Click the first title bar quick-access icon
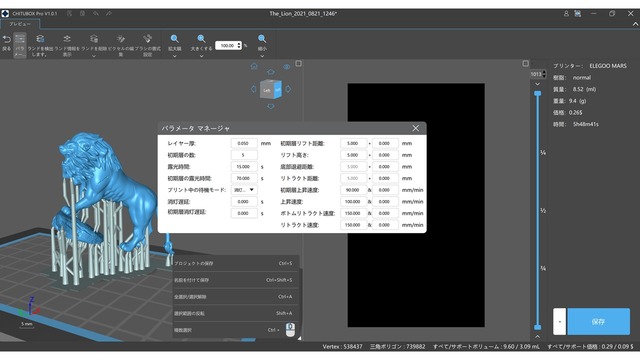Viewport: 640px width, 360px height. (69, 13)
